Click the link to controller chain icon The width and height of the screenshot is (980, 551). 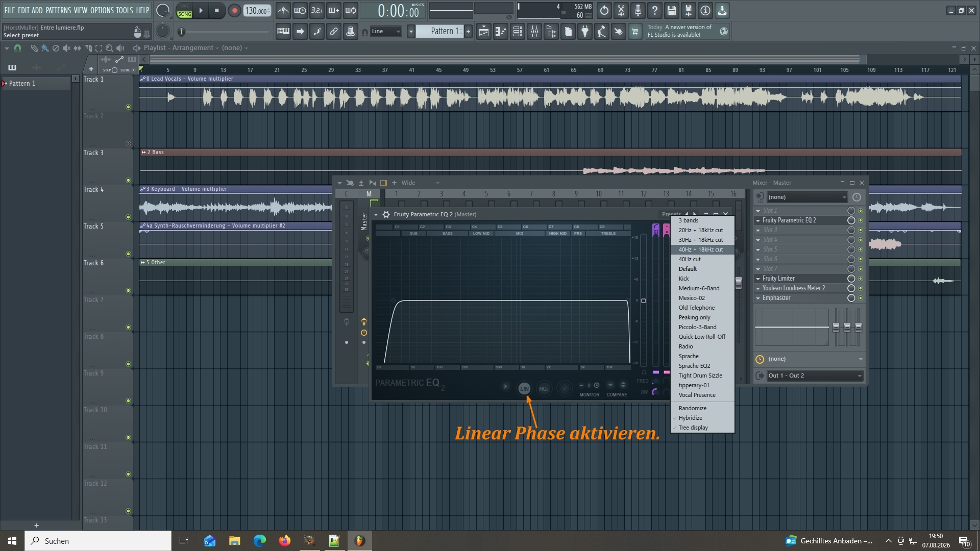click(x=334, y=32)
